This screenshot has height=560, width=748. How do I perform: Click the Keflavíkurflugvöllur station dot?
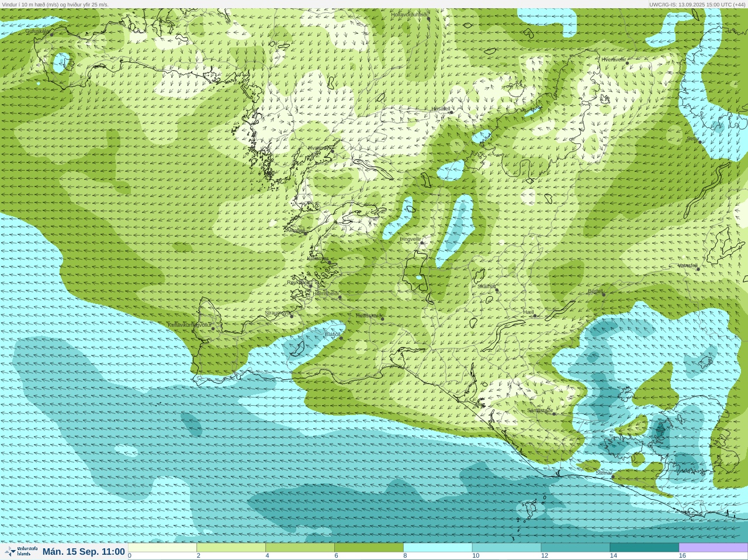point(213,329)
